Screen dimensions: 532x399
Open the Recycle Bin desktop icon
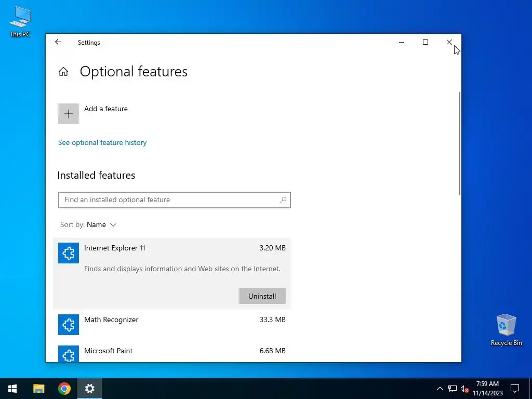pos(506,330)
